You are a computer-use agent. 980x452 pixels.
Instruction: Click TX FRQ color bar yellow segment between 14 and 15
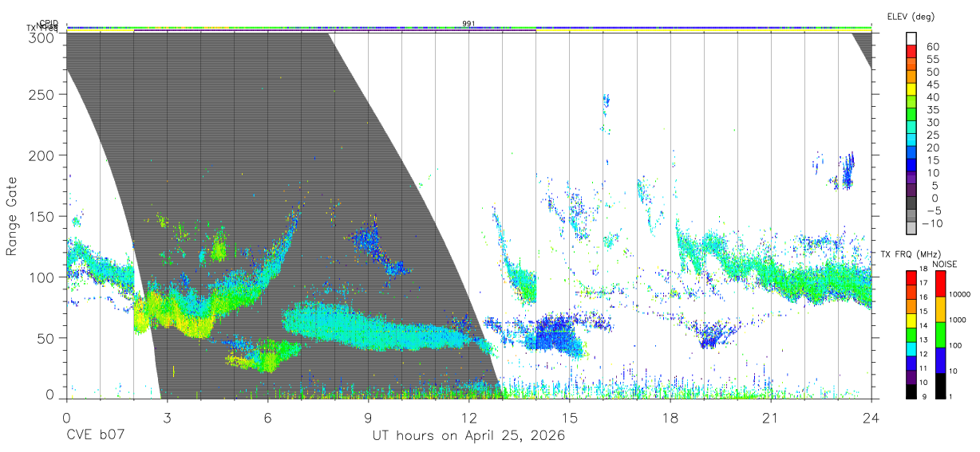(x=911, y=319)
